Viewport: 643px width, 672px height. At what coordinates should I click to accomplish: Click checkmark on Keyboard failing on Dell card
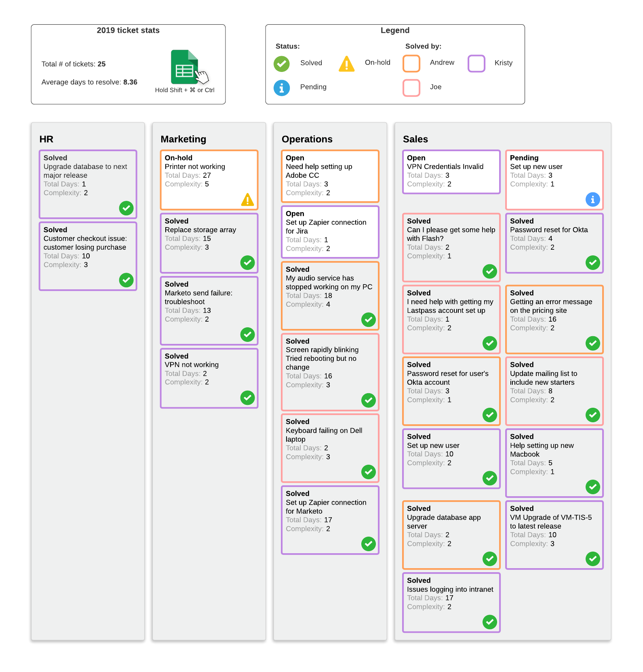pos(368,472)
